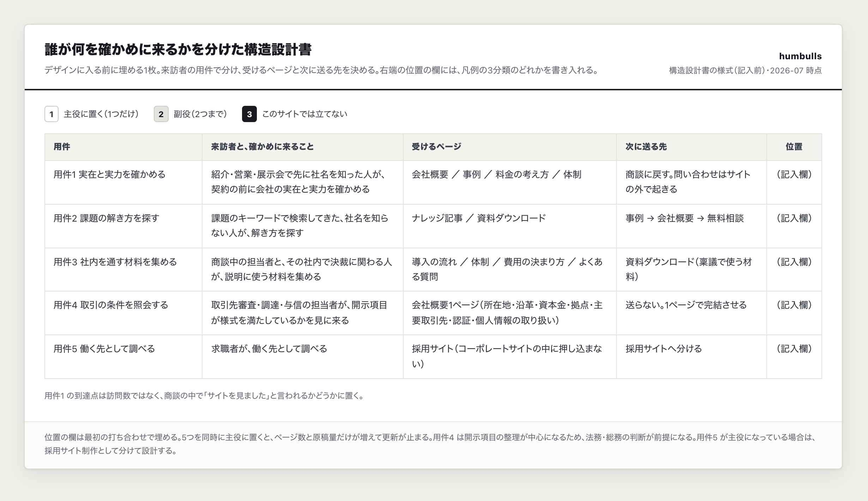The height and width of the screenshot is (501, 868).
Task: Click the cell 送らない。1ページで完結させる
Action: tap(692, 313)
